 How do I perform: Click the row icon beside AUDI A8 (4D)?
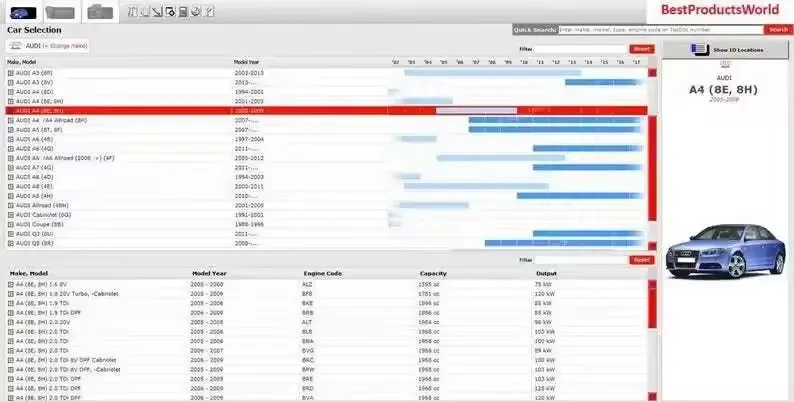11,177
